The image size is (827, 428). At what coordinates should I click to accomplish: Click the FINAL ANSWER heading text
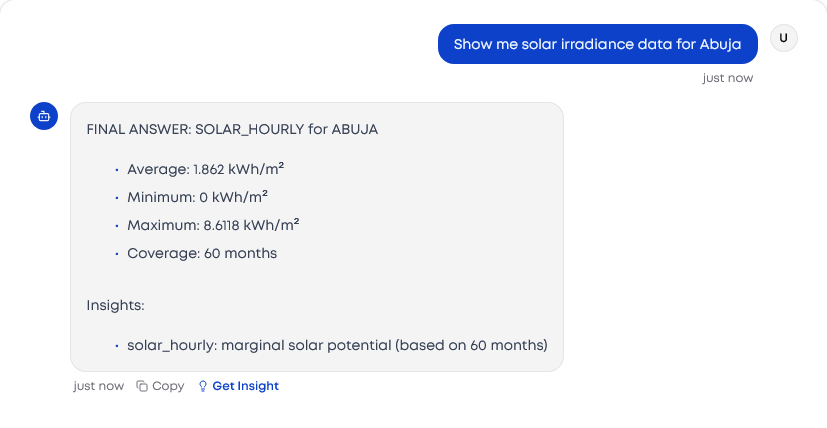click(232, 129)
